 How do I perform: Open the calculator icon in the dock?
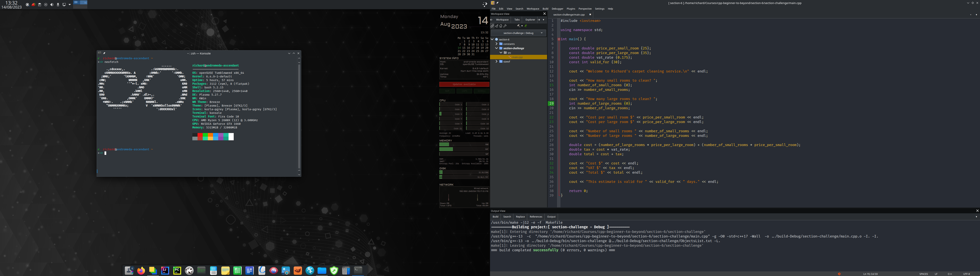[x=346, y=271]
